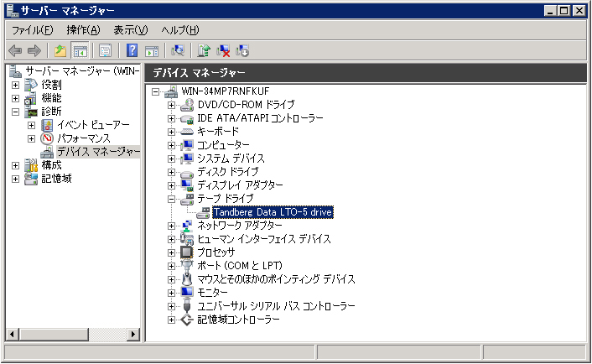Expand the 記憶域コントローラー category
This screenshot has width=592, height=364.
[171, 320]
